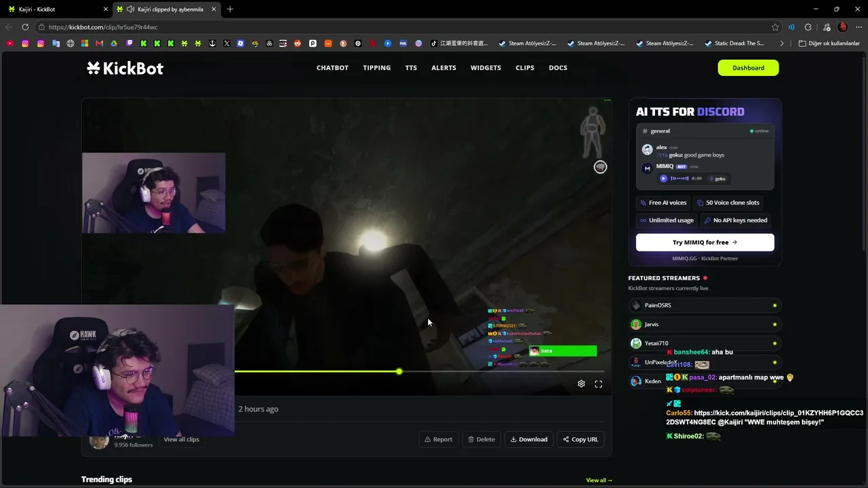Open View all trending clips link
Image resolution: width=868 pixels, height=488 pixels.
(x=599, y=480)
